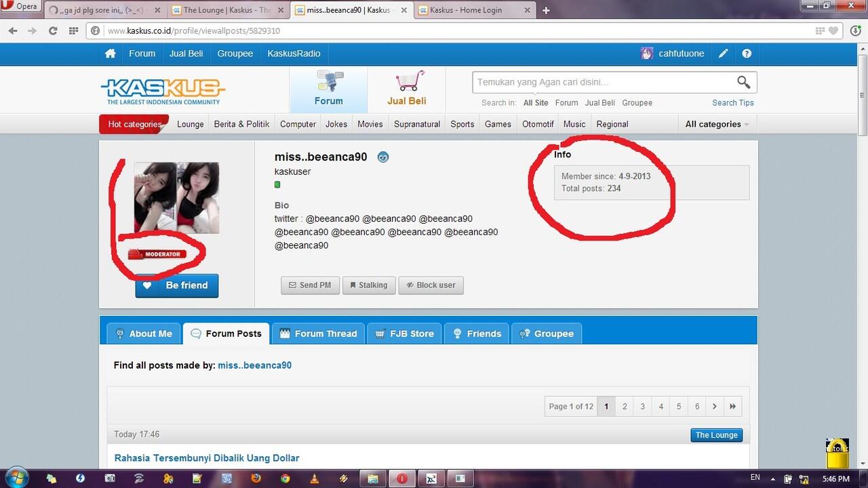Switch to the first loading browser tab
Viewport: 868px width, 488px height.
pyautogui.click(x=106, y=10)
